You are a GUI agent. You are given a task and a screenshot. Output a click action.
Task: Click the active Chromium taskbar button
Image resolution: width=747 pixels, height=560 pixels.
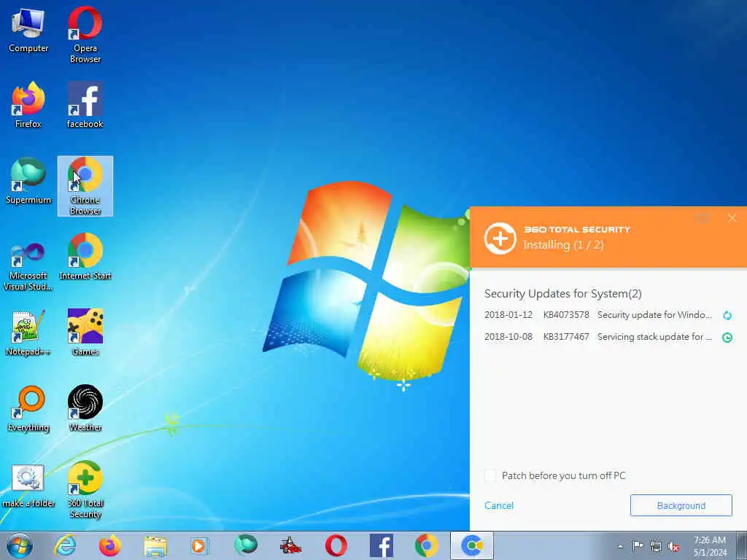pos(472,545)
